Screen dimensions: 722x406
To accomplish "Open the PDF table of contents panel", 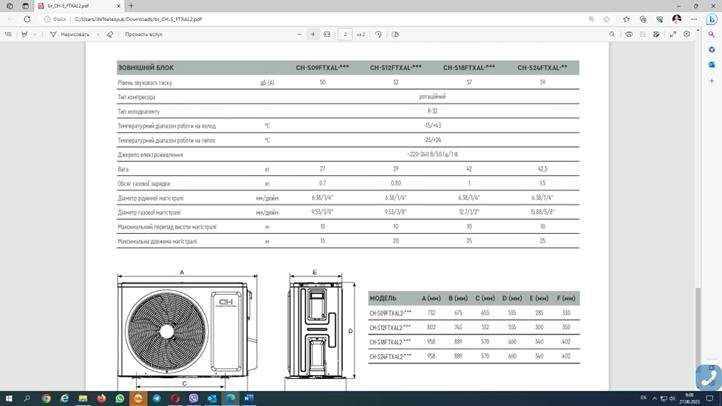I will pos(8,34).
